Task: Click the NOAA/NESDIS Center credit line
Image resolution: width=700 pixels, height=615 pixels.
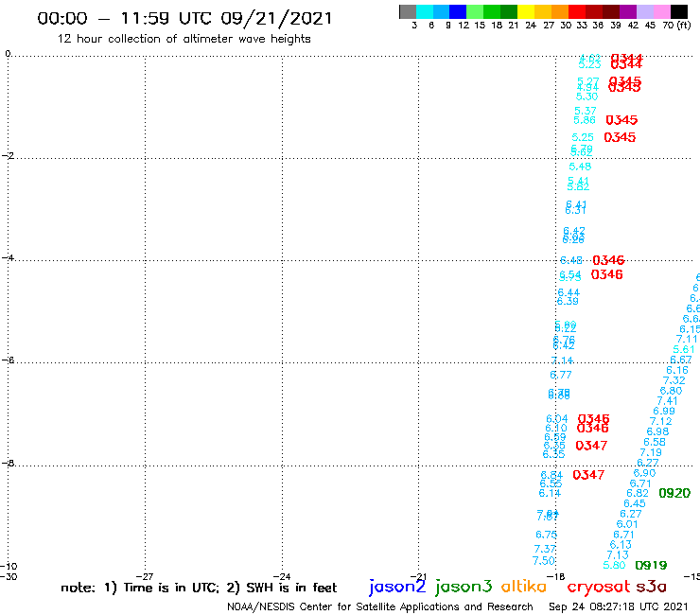Action: pyautogui.click(x=380, y=606)
